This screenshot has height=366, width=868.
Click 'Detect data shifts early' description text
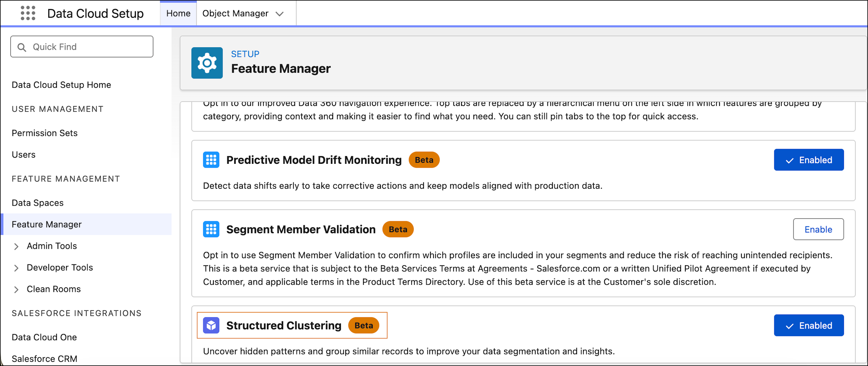403,186
